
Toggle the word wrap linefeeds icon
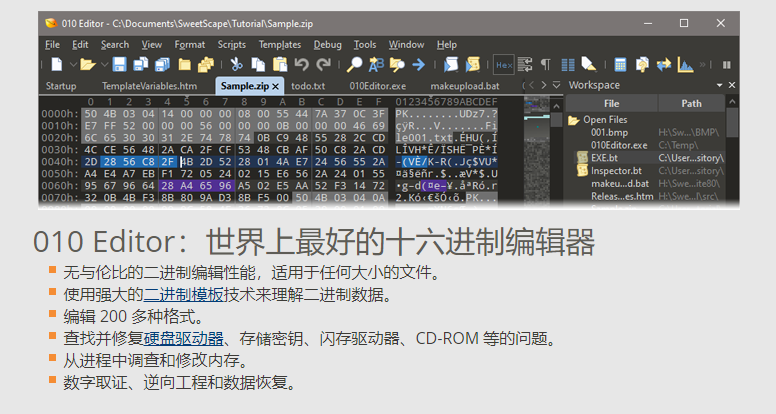click(x=525, y=64)
